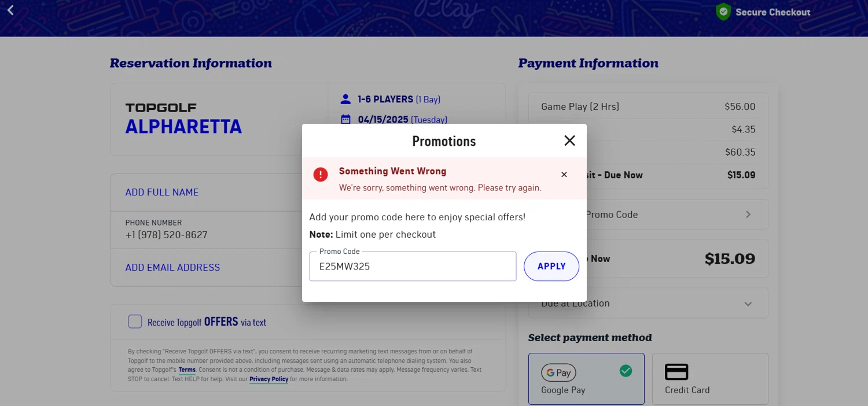The width and height of the screenshot is (868, 406).
Task: Click the credit card icon
Action: pyautogui.click(x=676, y=371)
